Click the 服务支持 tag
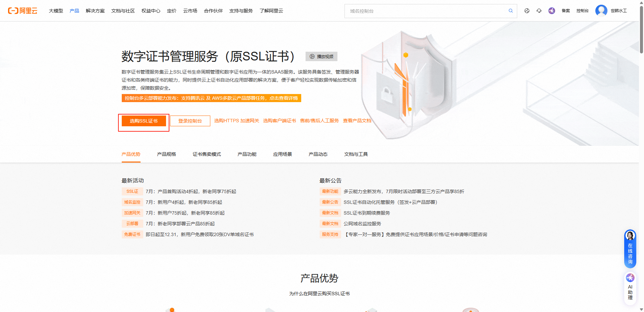Screen dimensions: 644x312 click(330, 234)
